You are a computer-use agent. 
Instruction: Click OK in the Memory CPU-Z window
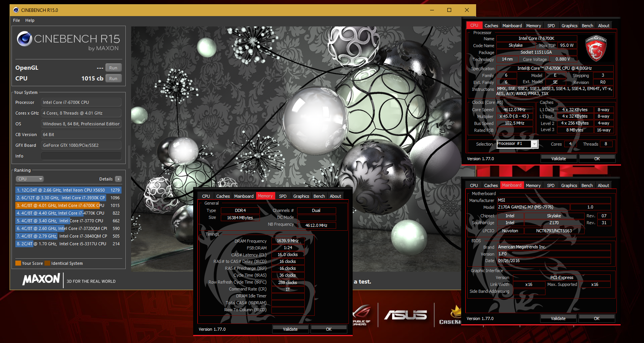[x=329, y=329]
